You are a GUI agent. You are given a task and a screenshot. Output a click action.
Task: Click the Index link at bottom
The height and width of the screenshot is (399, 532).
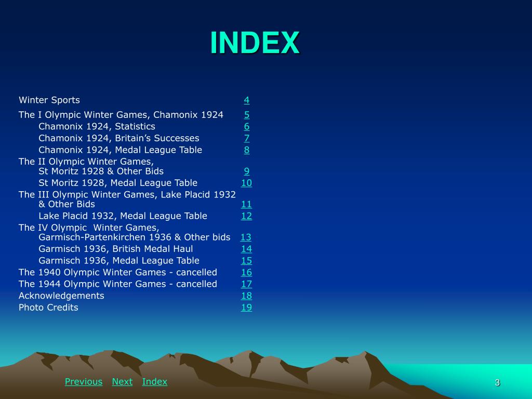[155, 382]
